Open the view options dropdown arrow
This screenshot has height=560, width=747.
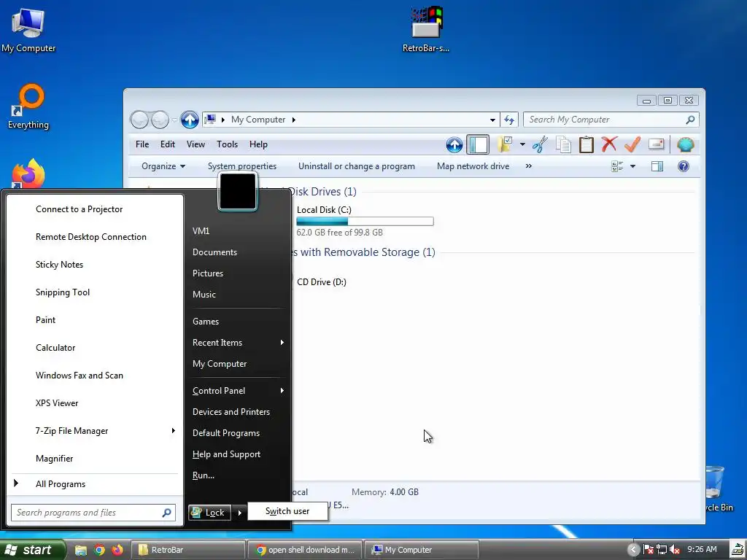click(x=632, y=166)
